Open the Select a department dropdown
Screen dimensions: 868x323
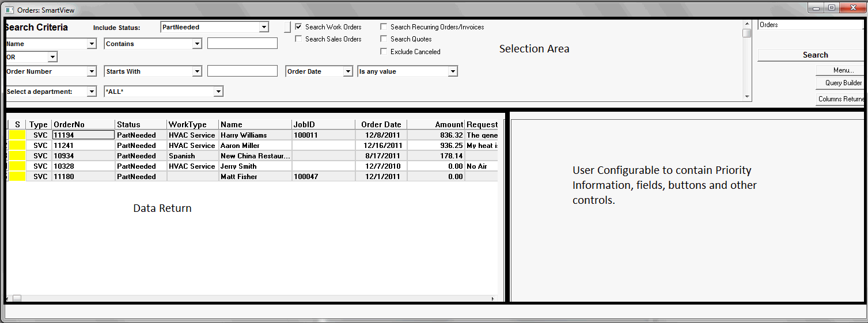(x=92, y=92)
